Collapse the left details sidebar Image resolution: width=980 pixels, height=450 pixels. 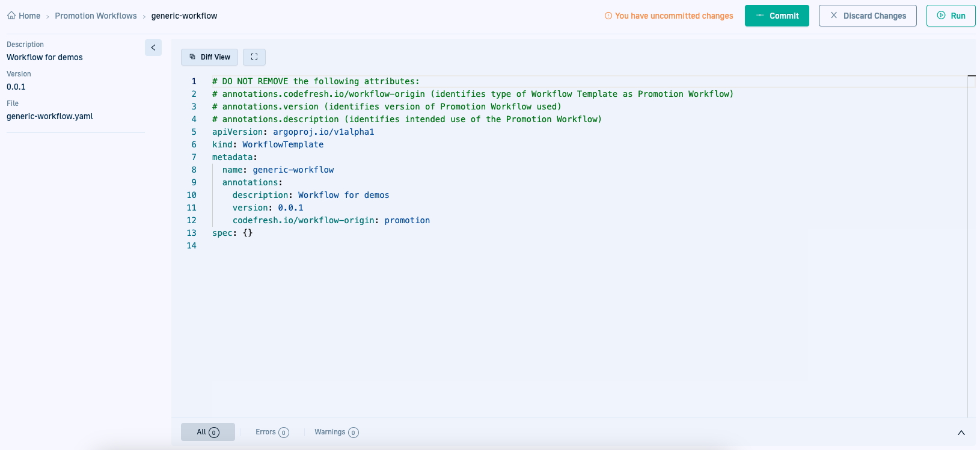(153, 48)
